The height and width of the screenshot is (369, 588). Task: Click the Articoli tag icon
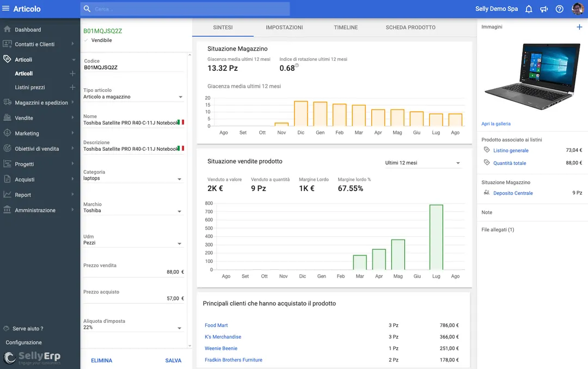(x=7, y=59)
